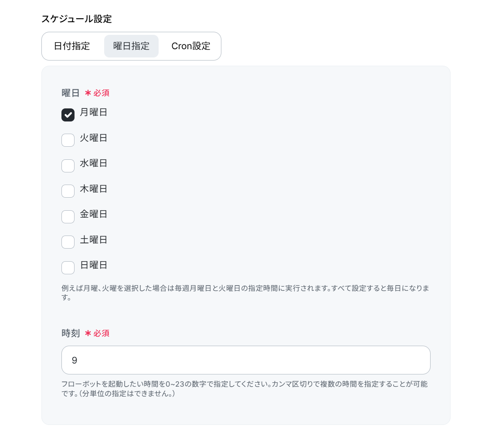Click the 水曜日 label text
This screenshot has height=448, width=492.
[94, 163]
